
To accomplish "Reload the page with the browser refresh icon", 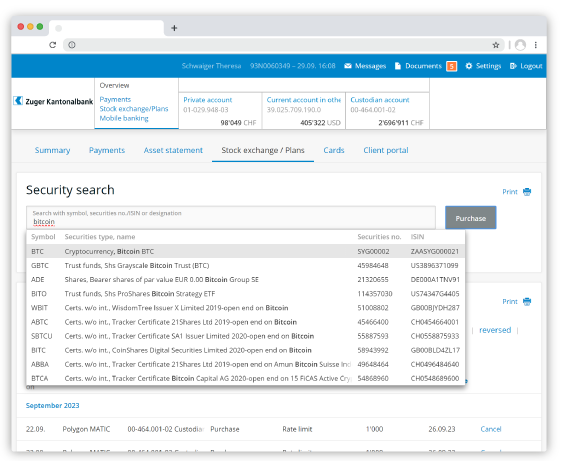I will coord(53,45).
